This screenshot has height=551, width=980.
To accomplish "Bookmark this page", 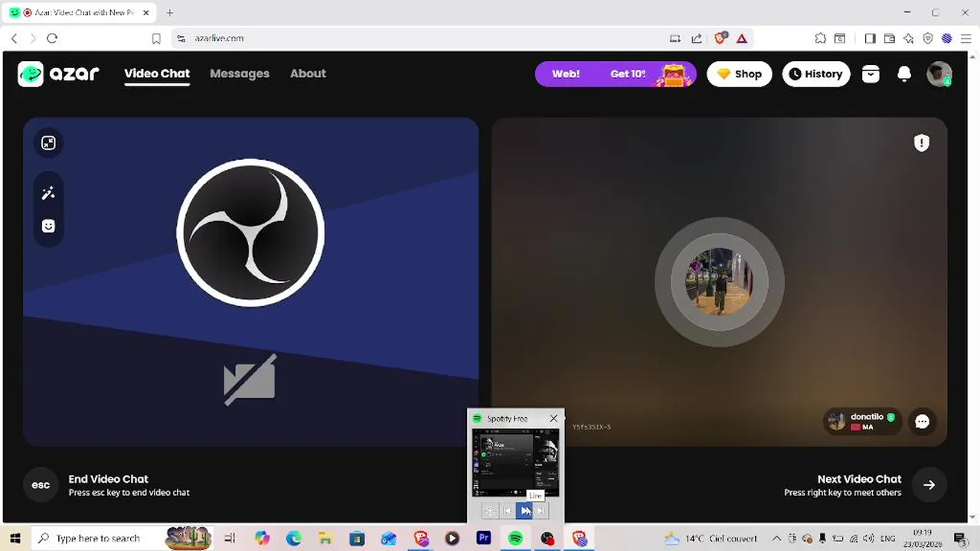I will pos(156,38).
